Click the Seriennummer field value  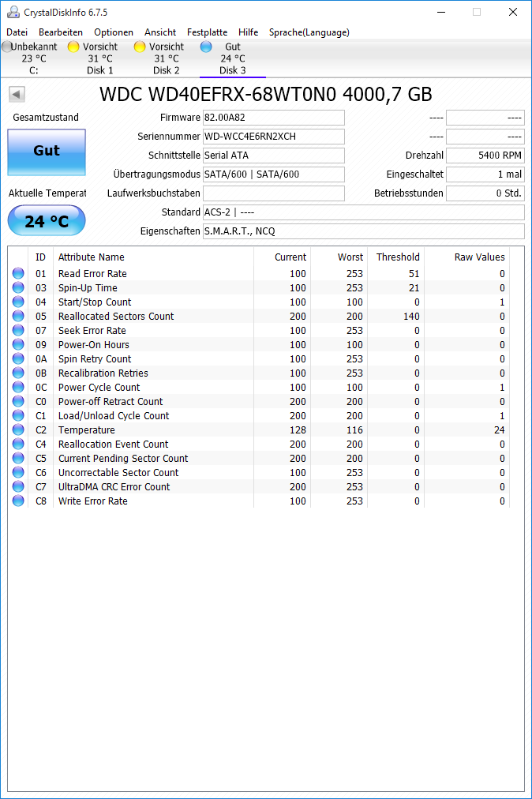pos(274,137)
